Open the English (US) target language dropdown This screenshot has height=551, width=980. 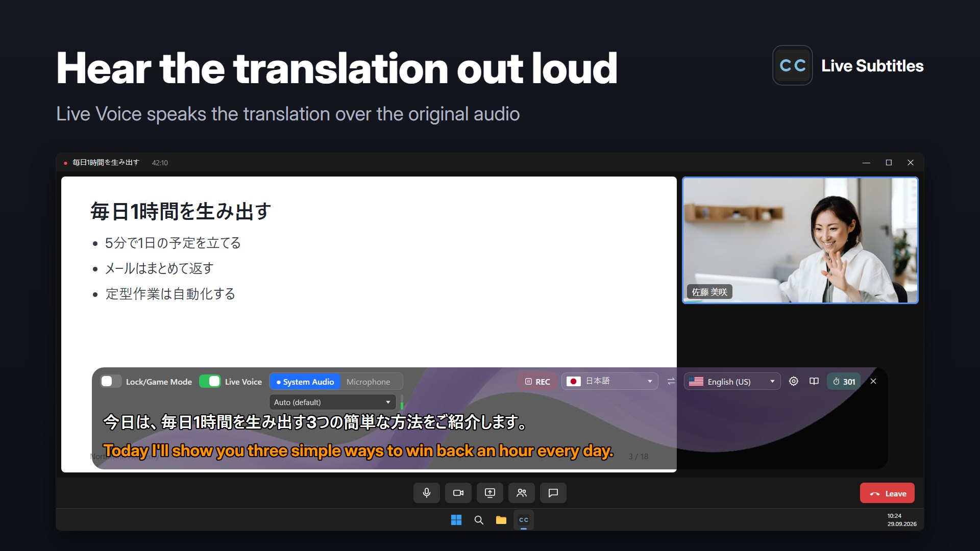tap(732, 381)
